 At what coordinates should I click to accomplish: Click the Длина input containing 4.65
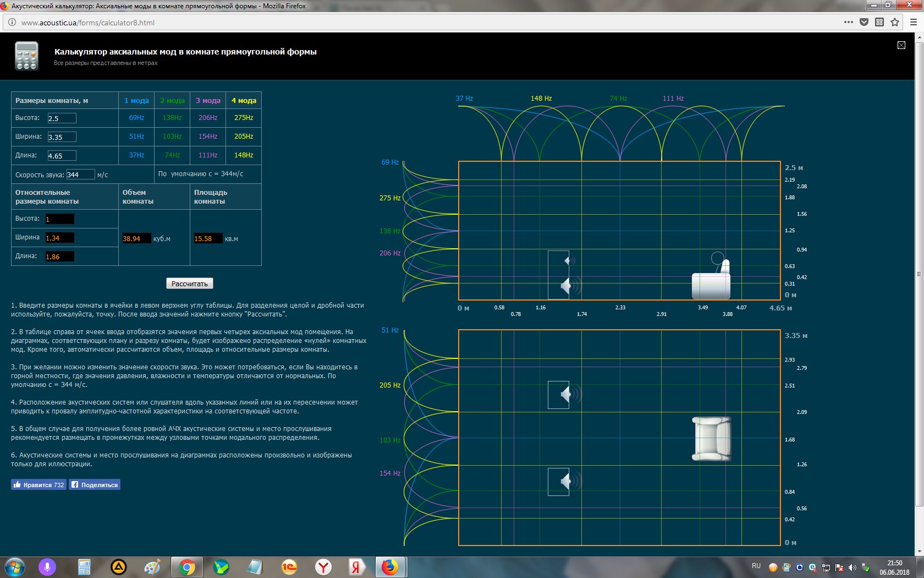(62, 156)
